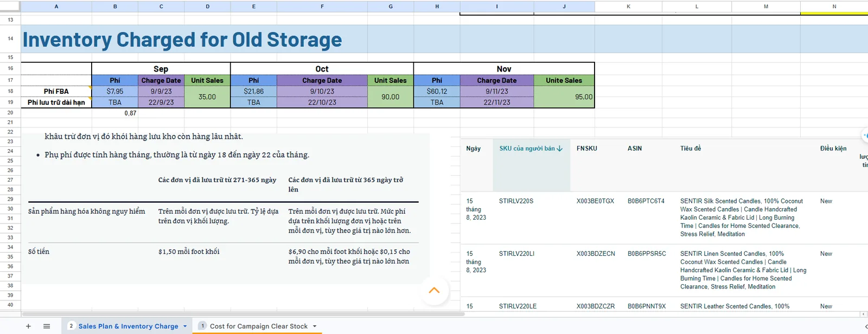Select the column A header
Viewport: 868px width, 334px height.
56,7
